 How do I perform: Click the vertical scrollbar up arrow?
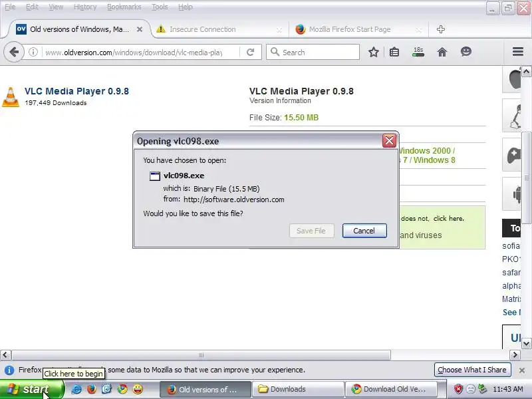[526, 72]
